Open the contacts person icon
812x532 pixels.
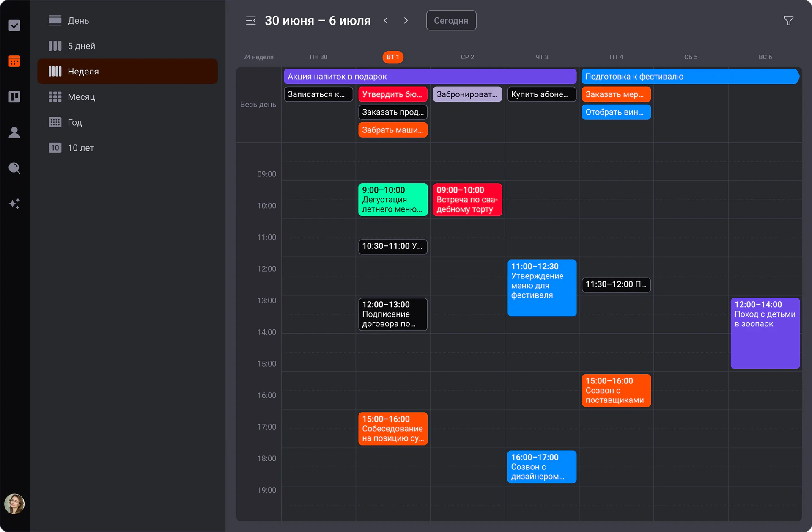[x=14, y=132]
